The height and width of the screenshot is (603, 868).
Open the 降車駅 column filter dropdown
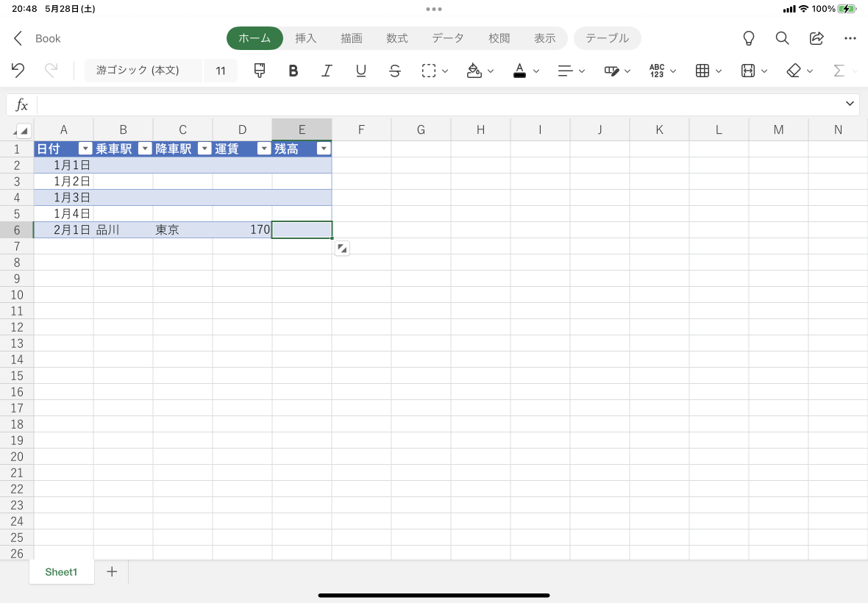click(x=204, y=149)
